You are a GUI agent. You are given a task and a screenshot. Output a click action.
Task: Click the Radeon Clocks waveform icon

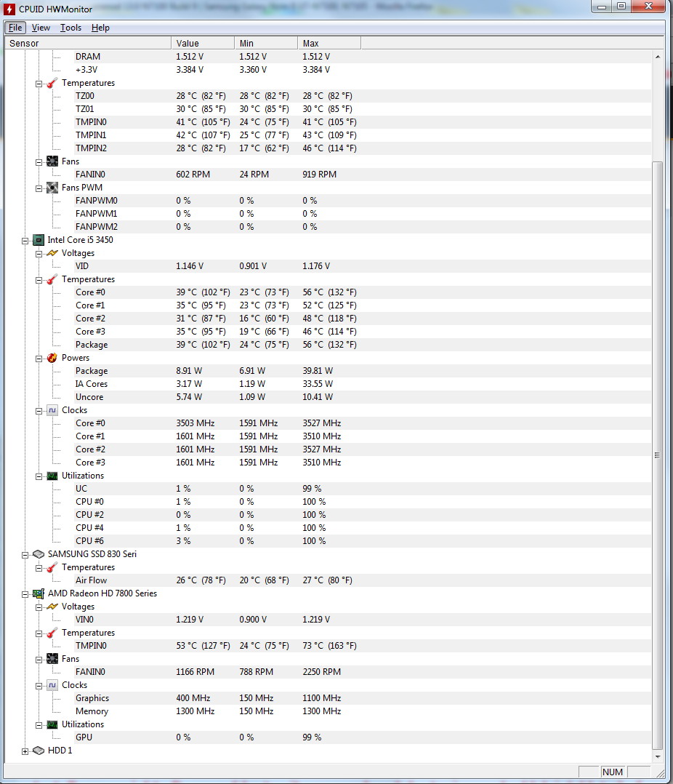[52, 686]
